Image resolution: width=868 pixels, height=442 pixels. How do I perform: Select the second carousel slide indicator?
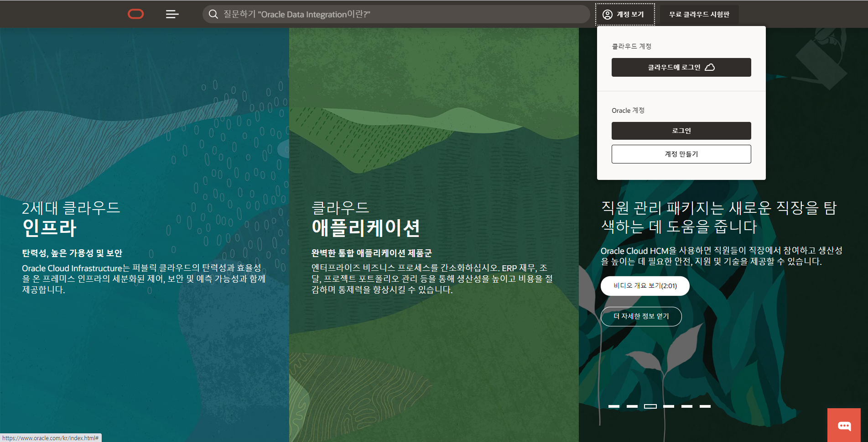(x=632, y=406)
